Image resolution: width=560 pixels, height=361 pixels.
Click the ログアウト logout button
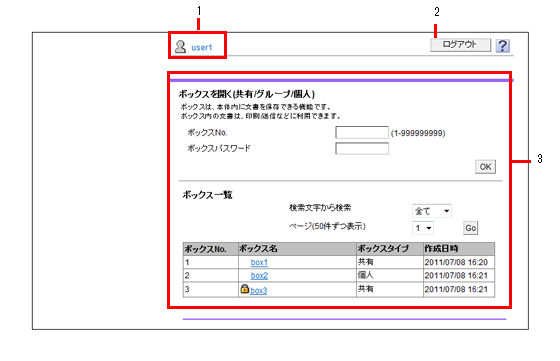tap(460, 45)
